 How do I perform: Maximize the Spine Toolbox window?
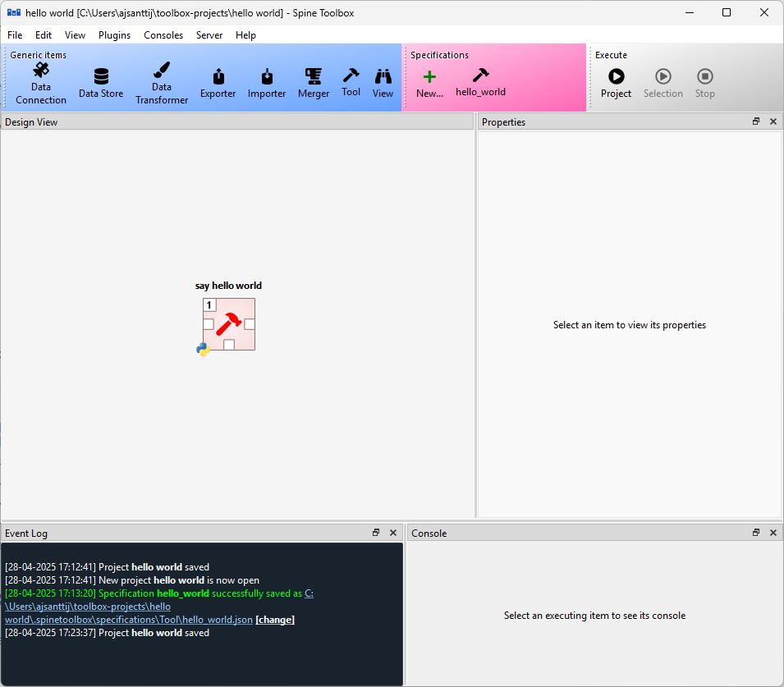pos(727,12)
